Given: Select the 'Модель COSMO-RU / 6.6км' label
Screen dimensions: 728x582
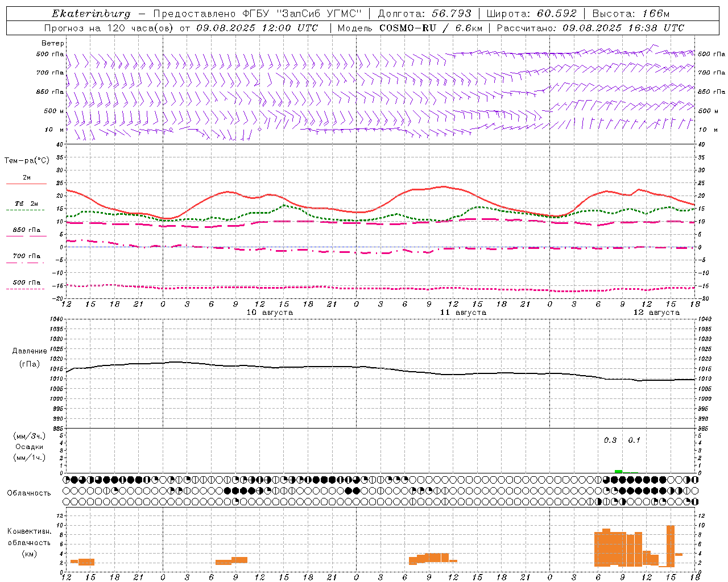Looking at the screenshot, I should tap(410, 28).
